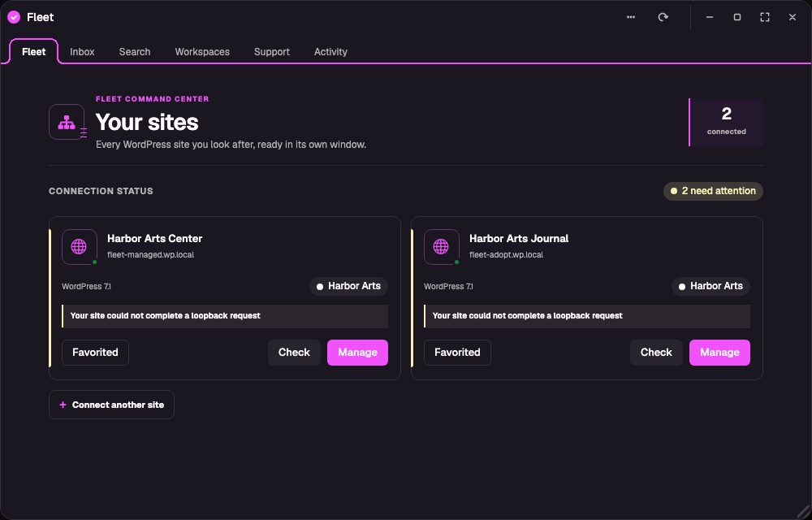Screen dimensions: 812x520
Task: Open the three-dots more options menu
Action: pos(631,17)
